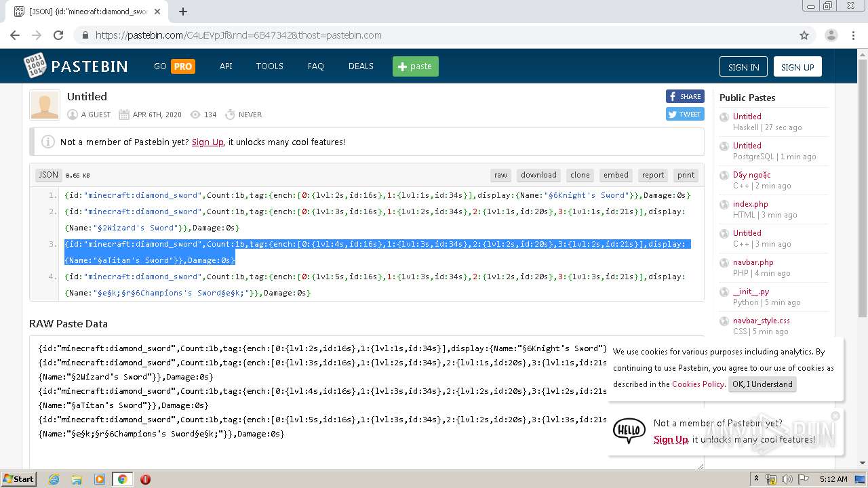The height and width of the screenshot is (488, 868).
Task: Clone this paste
Action: tap(580, 175)
